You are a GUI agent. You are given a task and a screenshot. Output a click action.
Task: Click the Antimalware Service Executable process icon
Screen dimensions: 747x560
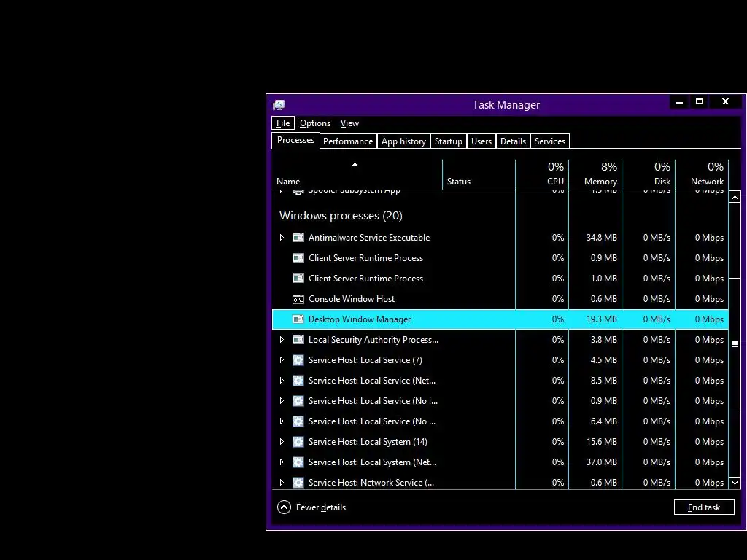(298, 237)
